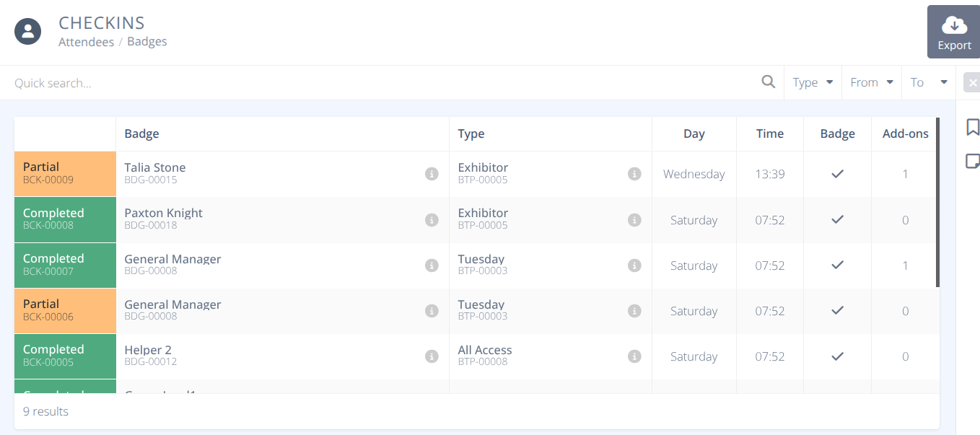980x435 pixels.
Task: Click the quick search magnifier icon
Action: click(768, 82)
